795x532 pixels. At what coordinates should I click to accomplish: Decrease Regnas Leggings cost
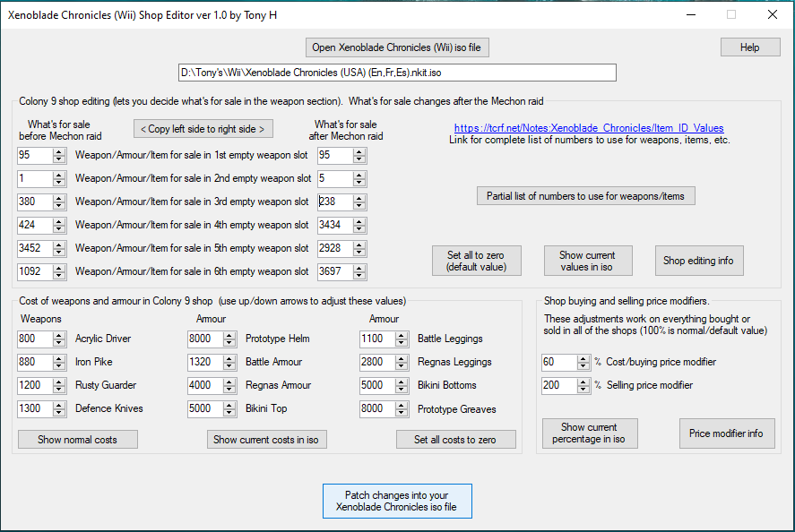[x=402, y=365]
